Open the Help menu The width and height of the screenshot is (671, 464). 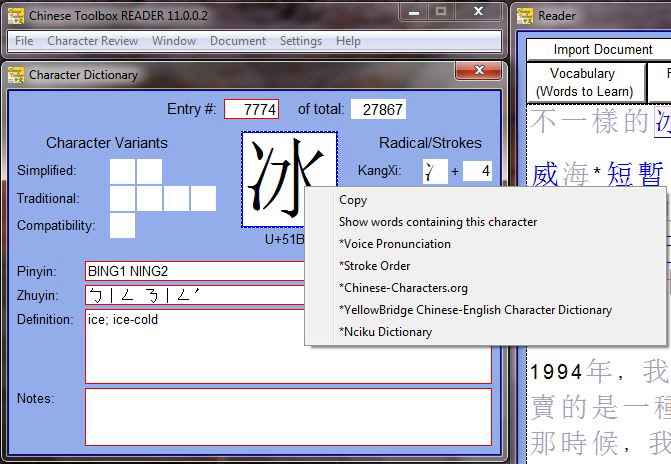point(348,41)
